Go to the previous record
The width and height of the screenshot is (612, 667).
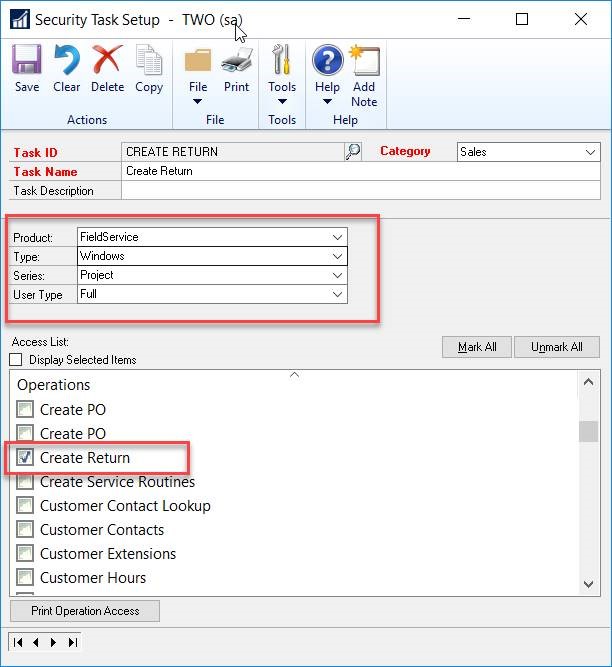[x=36, y=642]
